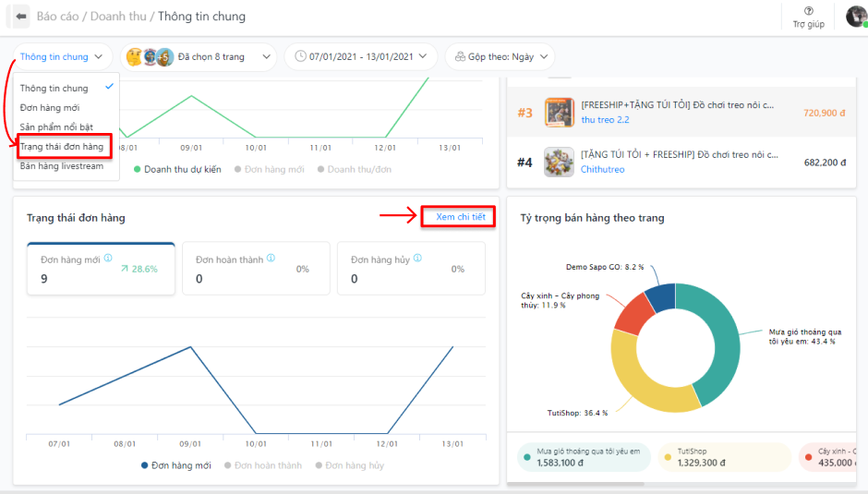Click the 28.6% growth indicator
The height and width of the screenshot is (494, 868).
[x=139, y=269]
